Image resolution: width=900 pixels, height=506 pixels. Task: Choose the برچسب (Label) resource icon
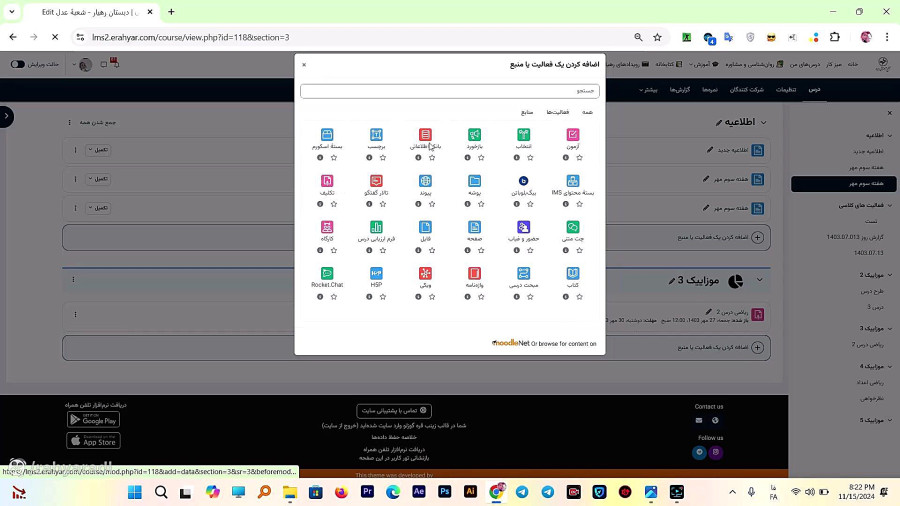pos(376,135)
